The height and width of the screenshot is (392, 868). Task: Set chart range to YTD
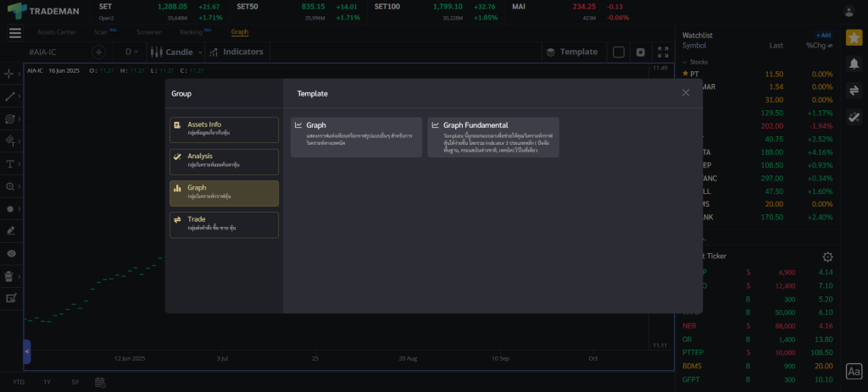19,382
